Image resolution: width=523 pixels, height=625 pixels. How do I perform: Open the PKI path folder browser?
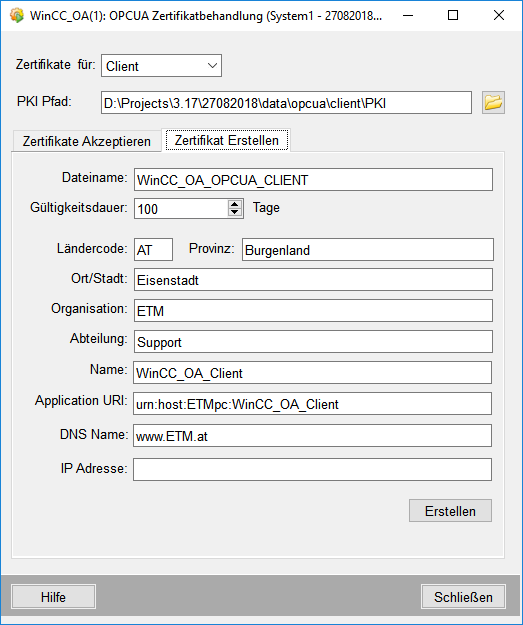tap(493, 102)
